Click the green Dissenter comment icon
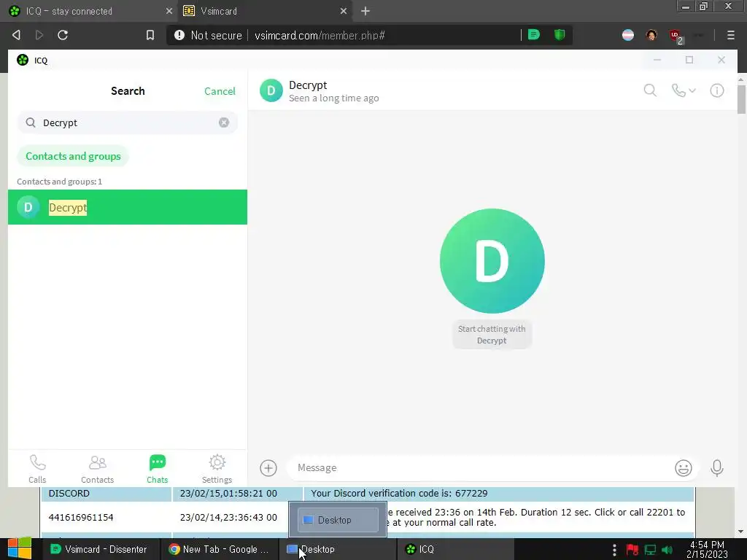Screen dimensions: 747x560 click(x=534, y=34)
